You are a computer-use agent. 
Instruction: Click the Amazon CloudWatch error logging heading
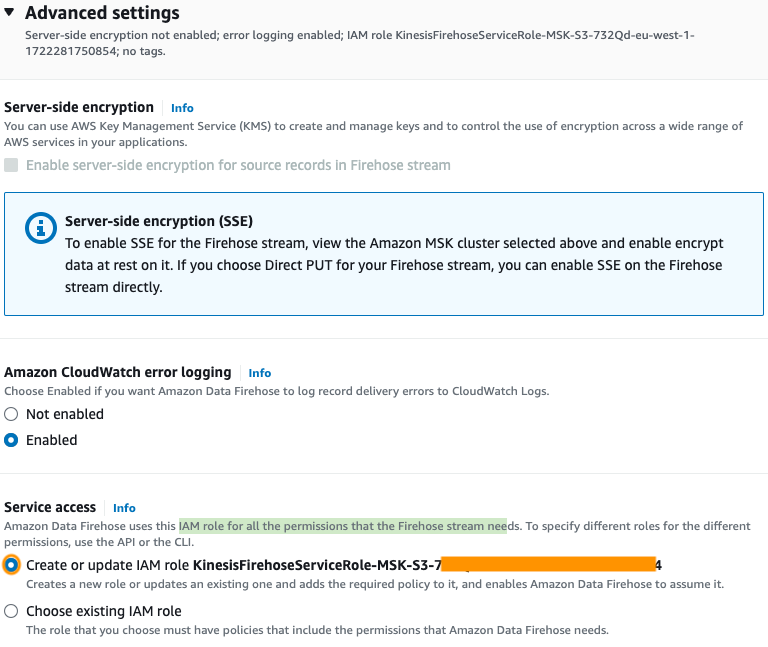coord(118,372)
